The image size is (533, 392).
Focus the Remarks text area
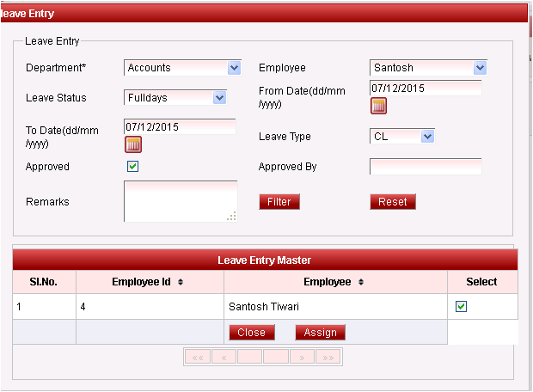(181, 201)
